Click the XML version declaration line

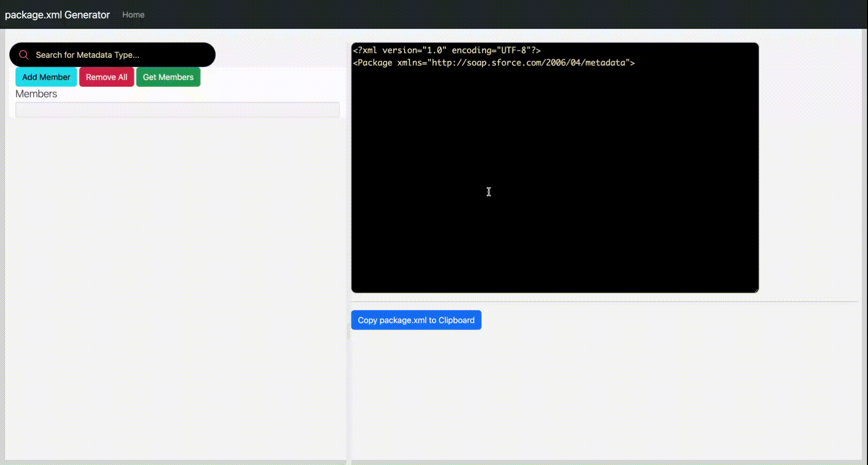tap(446, 50)
